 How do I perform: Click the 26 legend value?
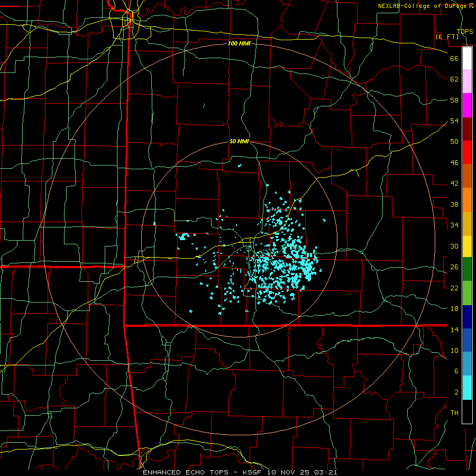pos(454,267)
